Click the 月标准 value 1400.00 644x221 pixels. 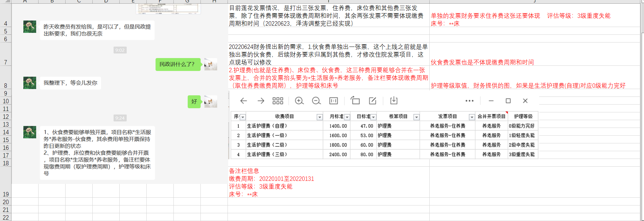(x=338, y=126)
